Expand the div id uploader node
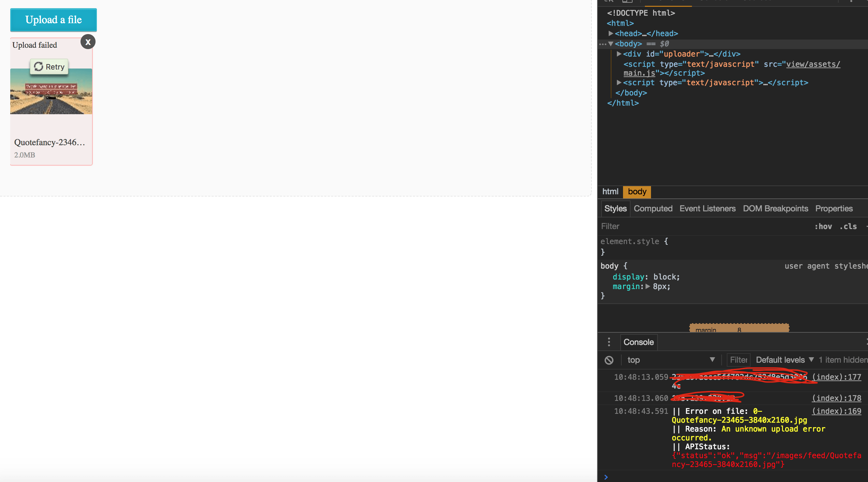The width and height of the screenshot is (868, 482). pos(619,54)
